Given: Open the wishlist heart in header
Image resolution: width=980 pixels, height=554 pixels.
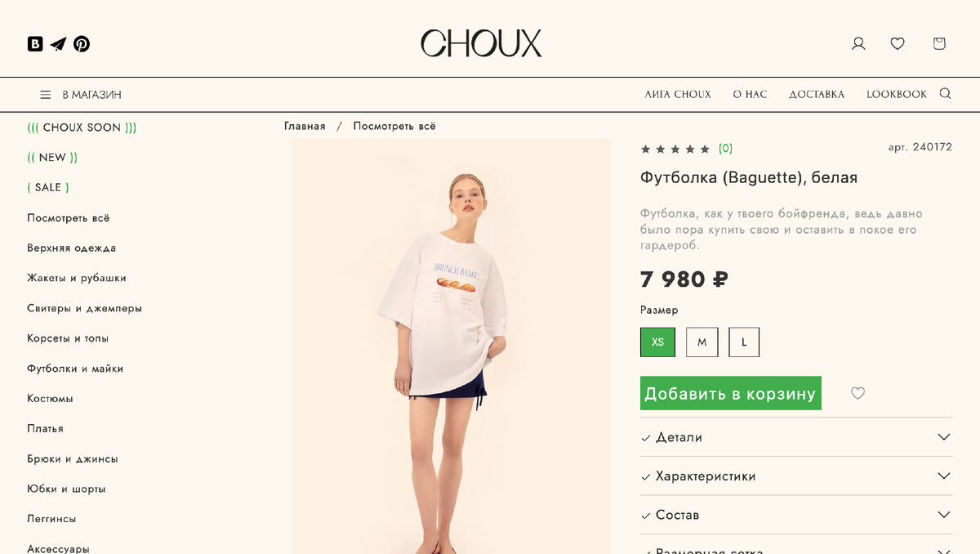Looking at the screenshot, I should (898, 43).
